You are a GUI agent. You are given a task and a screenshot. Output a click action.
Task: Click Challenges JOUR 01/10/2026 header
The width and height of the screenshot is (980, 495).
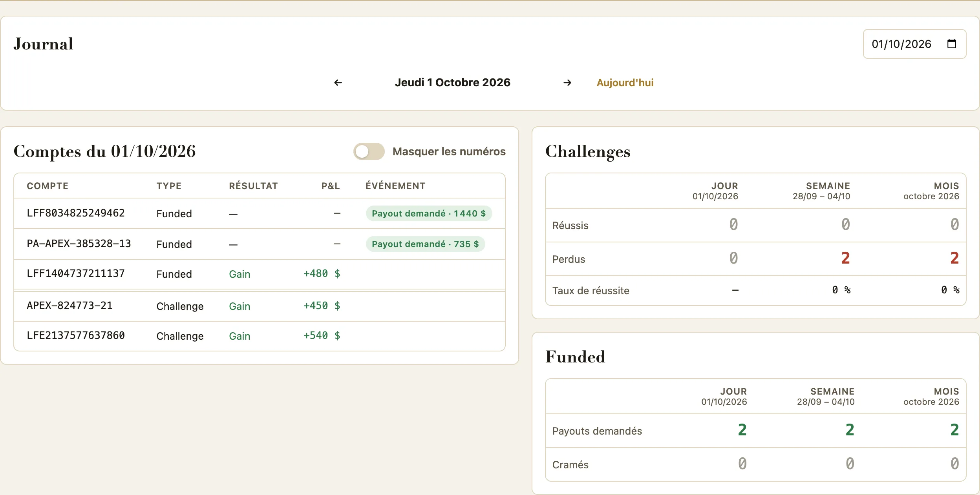715,191
